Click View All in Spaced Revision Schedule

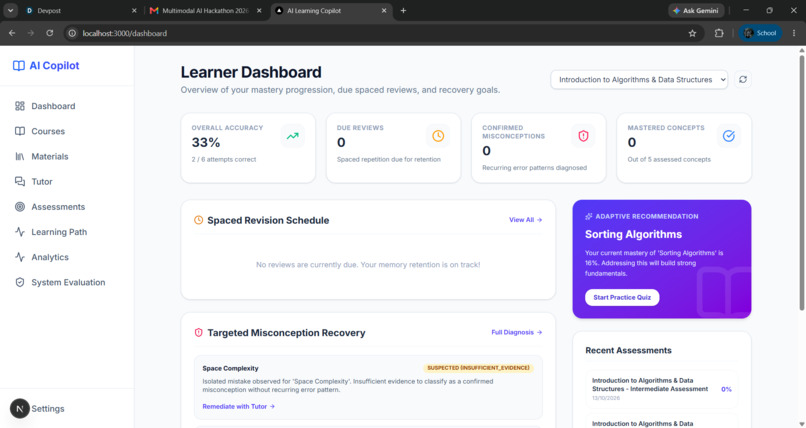click(x=525, y=219)
